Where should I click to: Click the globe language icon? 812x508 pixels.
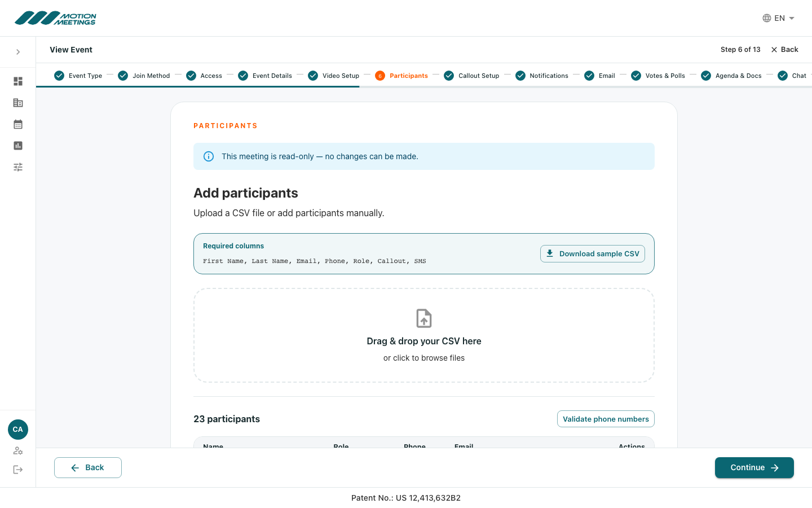coord(767,18)
